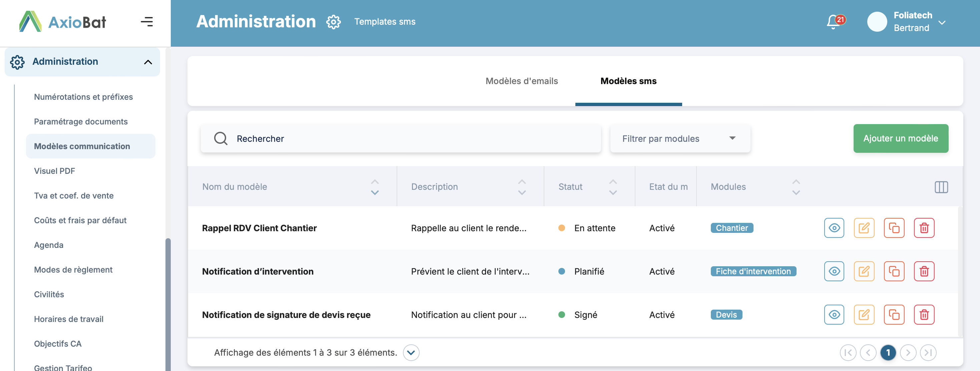
Task: Delete the Rappel RDV Client Chantier template
Action: pos(924,228)
